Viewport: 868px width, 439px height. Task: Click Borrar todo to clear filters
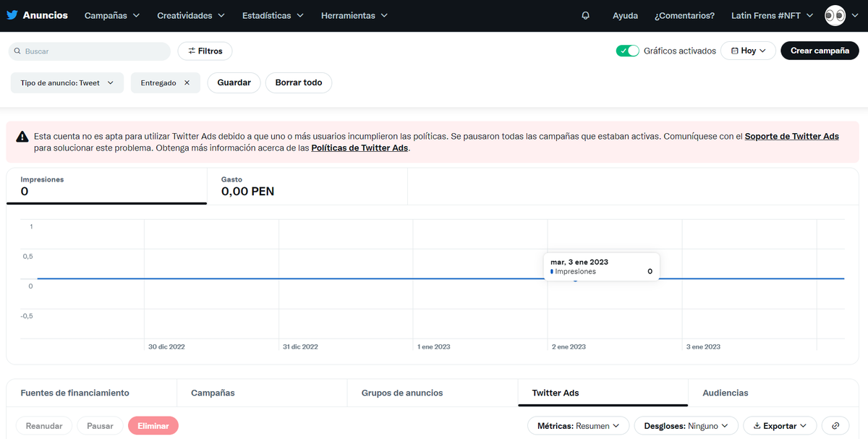pyautogui.click(x=299, y=83)
